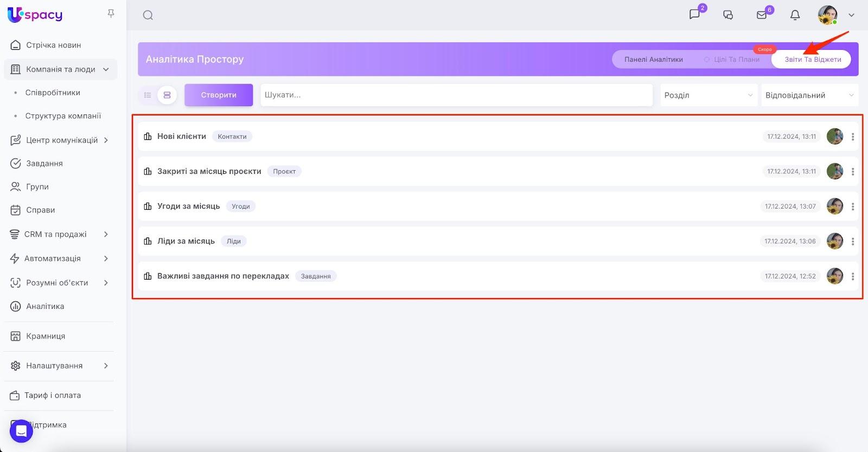Open the mail icon with badge 6

[762, 15]
